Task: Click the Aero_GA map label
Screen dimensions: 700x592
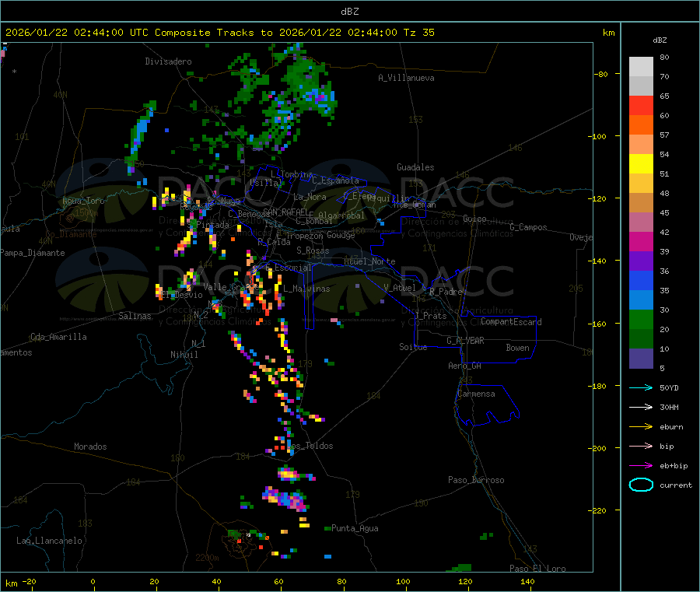Action: pyautogui.click(x=465, y=366)
